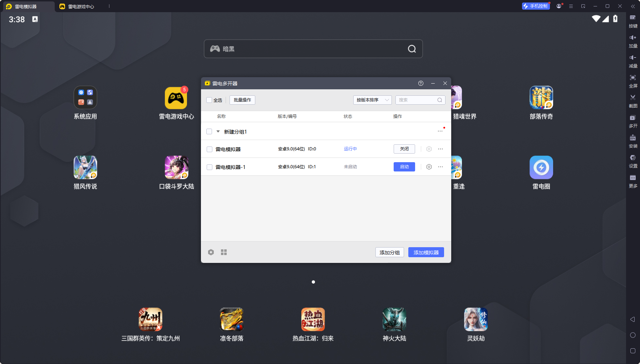
Task: Click 关闭 to stop 雷电模拟器
Action: (404, 149)
